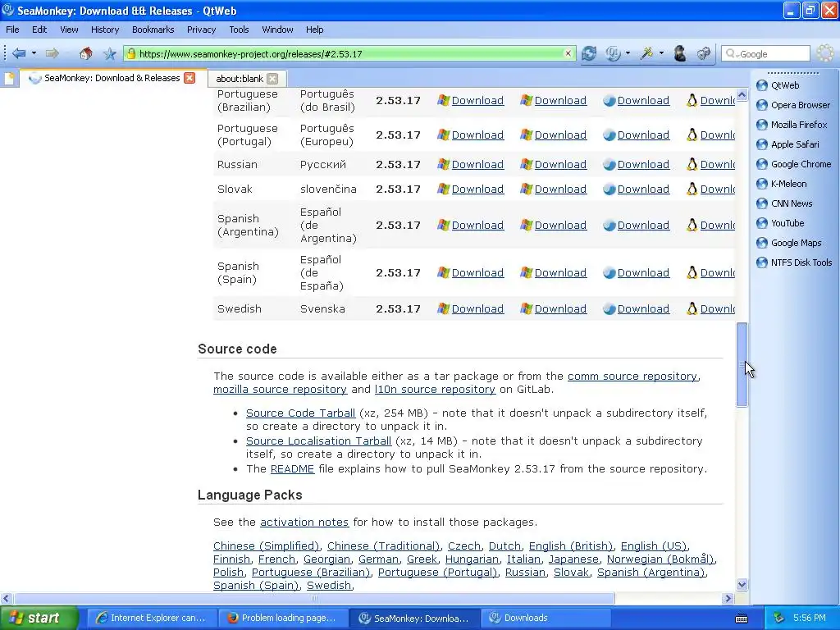Clear the address bar with the X

[x=568, y=53]
